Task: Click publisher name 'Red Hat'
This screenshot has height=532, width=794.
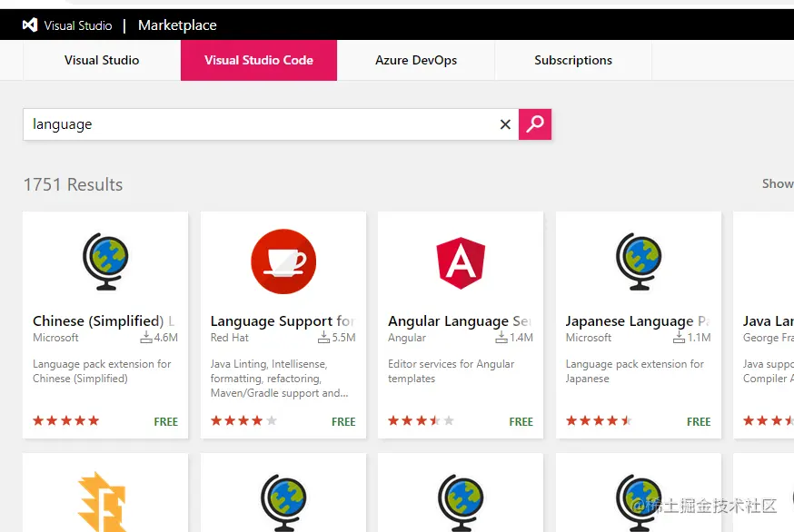Action: [x=230, y=338]
